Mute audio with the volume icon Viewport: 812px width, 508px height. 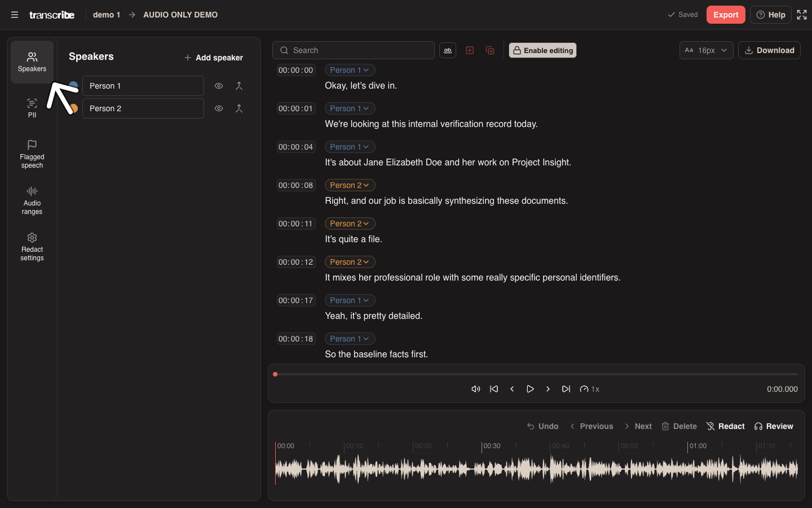click(x=476, y=389)
